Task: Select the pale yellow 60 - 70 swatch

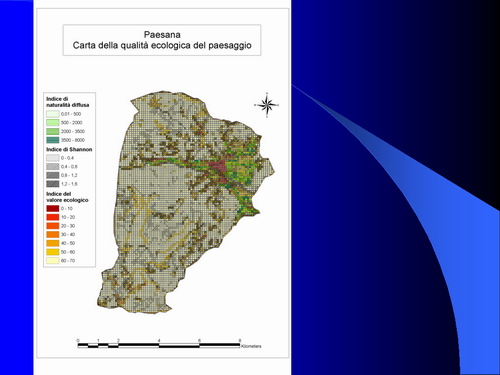Action: pos(53,261)
